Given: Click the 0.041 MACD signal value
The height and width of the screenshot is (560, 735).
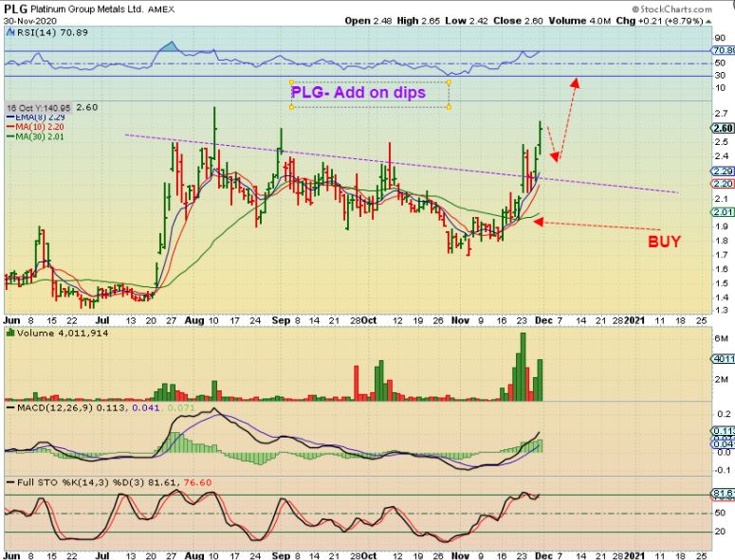Looking at the screenshot, I should pos(146,407).
